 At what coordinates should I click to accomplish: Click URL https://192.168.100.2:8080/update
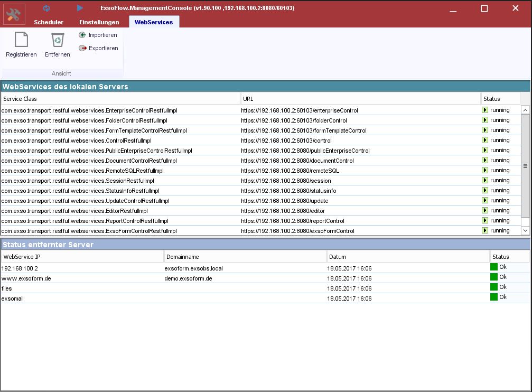285,201
